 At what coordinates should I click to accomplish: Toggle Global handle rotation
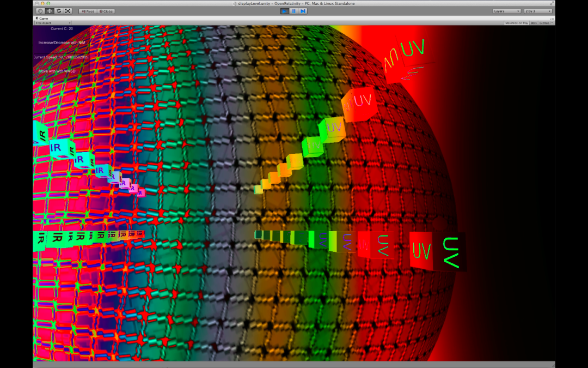pyautogui.click(x=106, y=11)
